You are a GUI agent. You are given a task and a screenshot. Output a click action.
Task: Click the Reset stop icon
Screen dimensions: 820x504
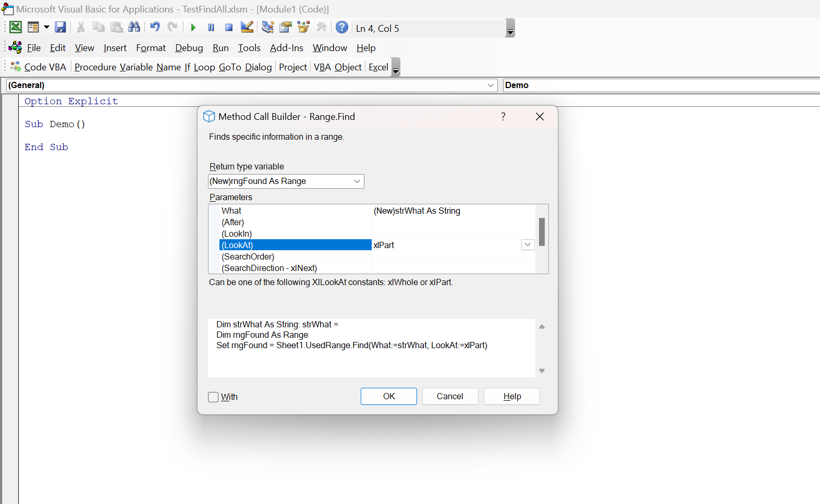229,28
